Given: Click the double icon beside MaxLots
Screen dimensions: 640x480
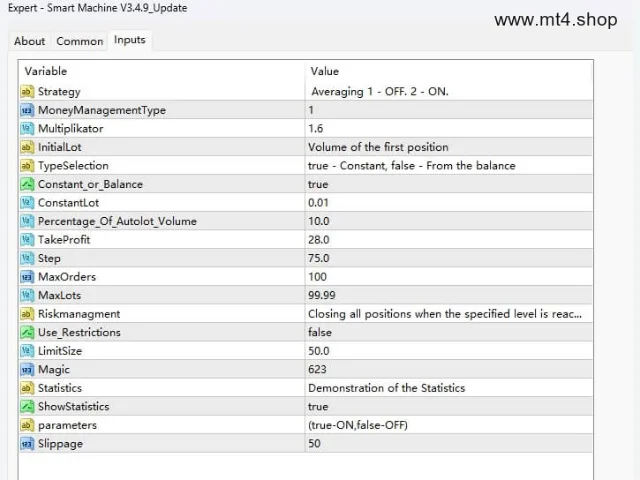Looking at the screenshot, I should tap(27, 295).
